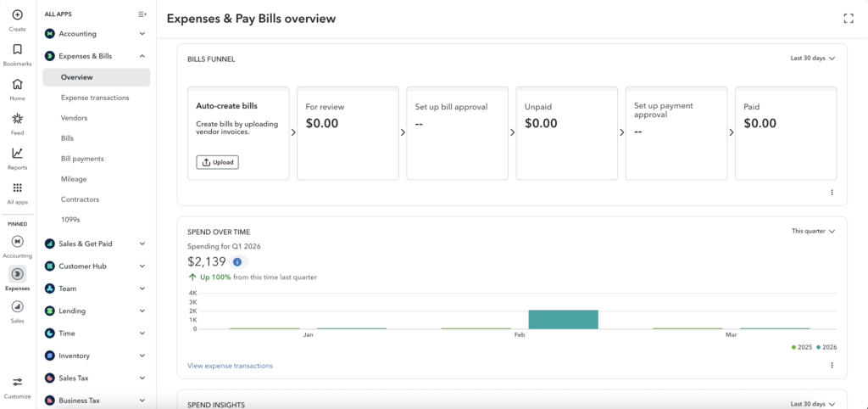Screen dimensions: 868x409
Task: Open Bills Funnel more options menu
Action: point(832,193)
